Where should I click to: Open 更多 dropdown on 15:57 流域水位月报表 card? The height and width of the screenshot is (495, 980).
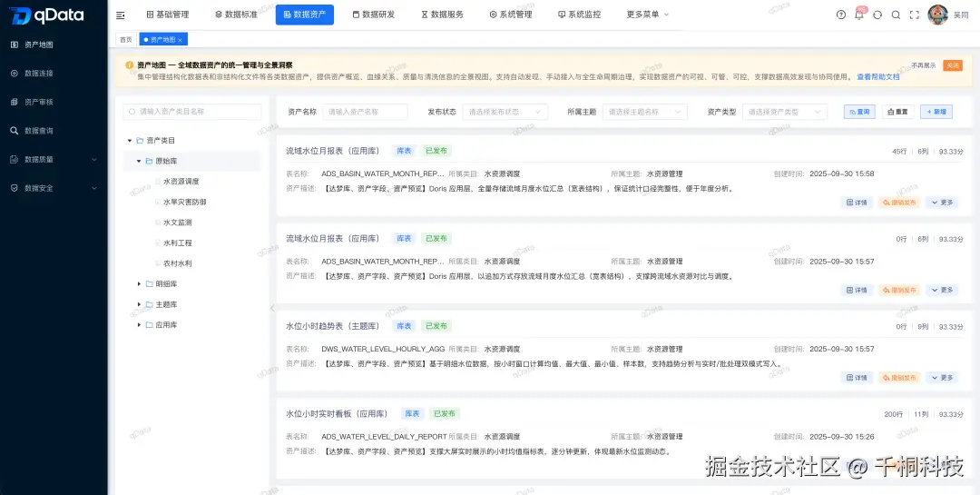[x=942, y=291]
